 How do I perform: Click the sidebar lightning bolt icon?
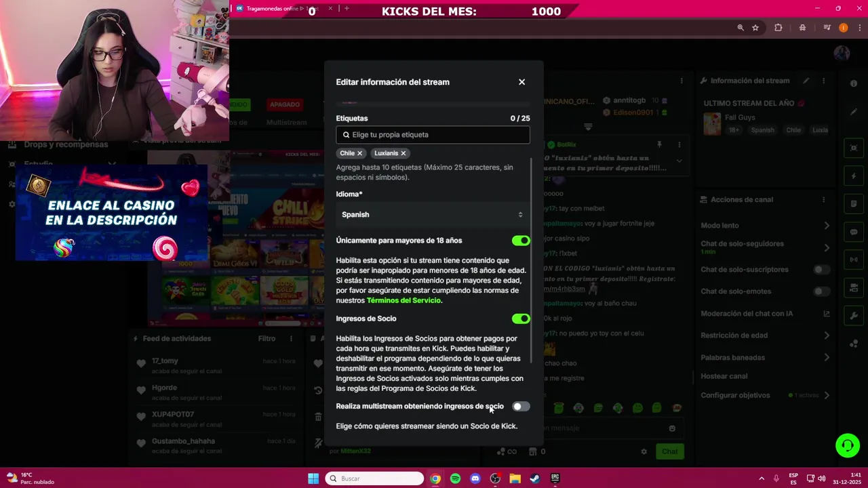point(854,176)
